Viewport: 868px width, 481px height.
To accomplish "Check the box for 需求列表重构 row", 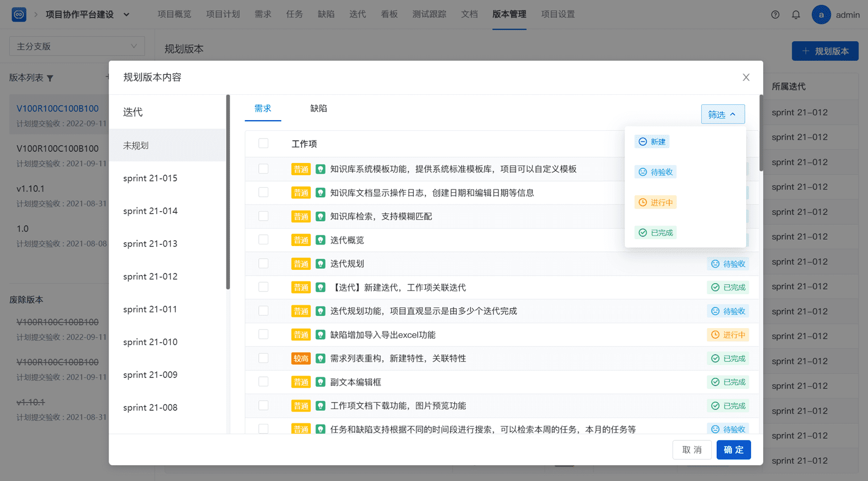I will [264, 358].
